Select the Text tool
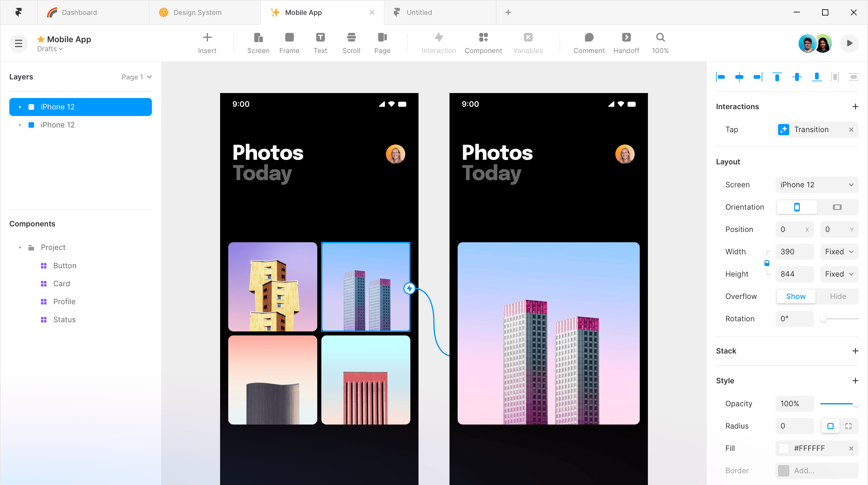 point(320,43)
